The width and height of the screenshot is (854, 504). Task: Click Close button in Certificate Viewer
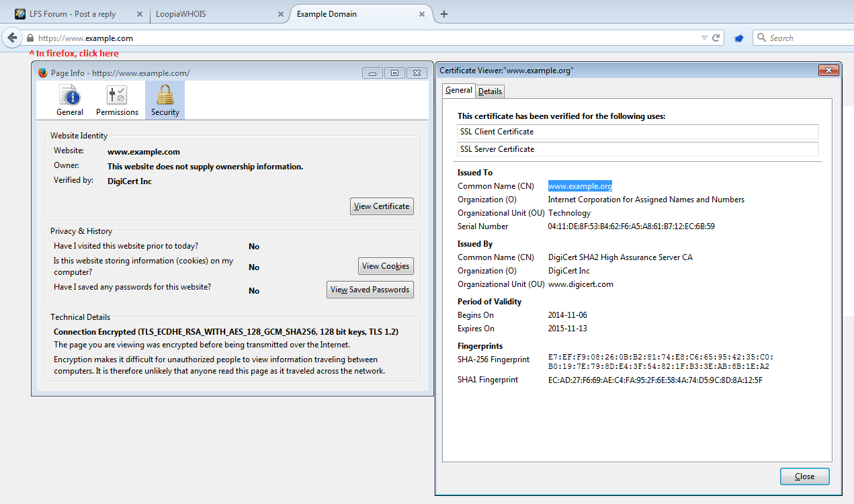(x=805, y=476)
